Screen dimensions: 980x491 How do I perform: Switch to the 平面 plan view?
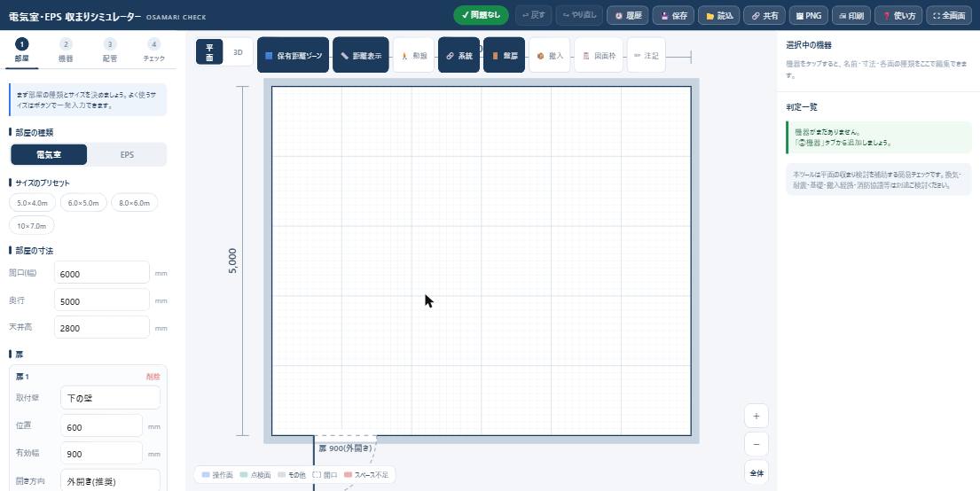tap(209, 52)
